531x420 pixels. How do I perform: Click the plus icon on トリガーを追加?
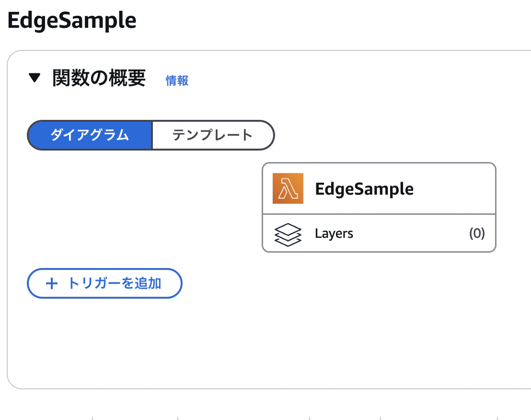(x=51, y=283)
